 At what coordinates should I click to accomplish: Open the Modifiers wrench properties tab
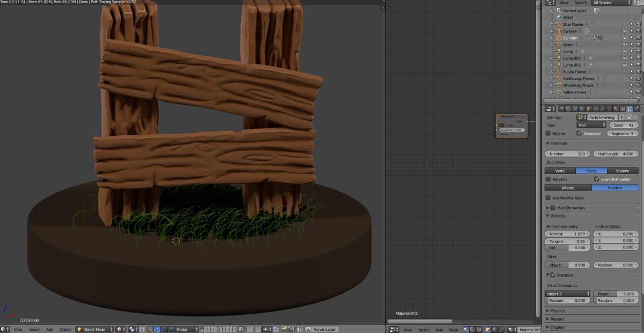click(602, 108)
